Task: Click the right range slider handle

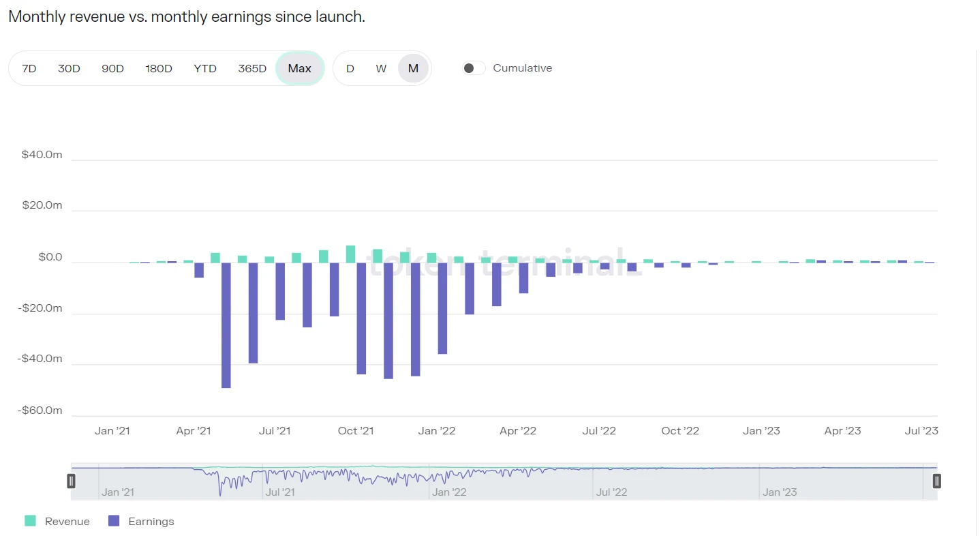Action: click(937, 481)
